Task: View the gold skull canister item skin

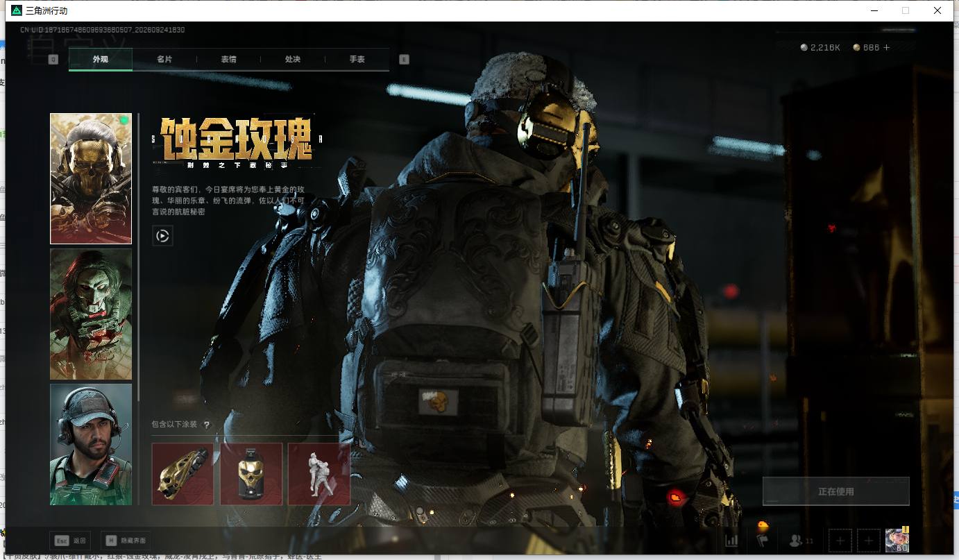Action: tap(251, 474)
